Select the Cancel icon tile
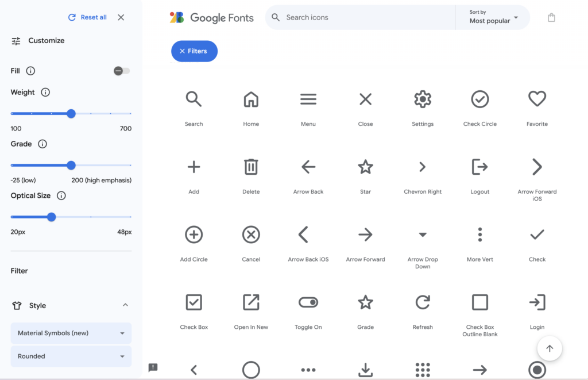 pos(251,235)
